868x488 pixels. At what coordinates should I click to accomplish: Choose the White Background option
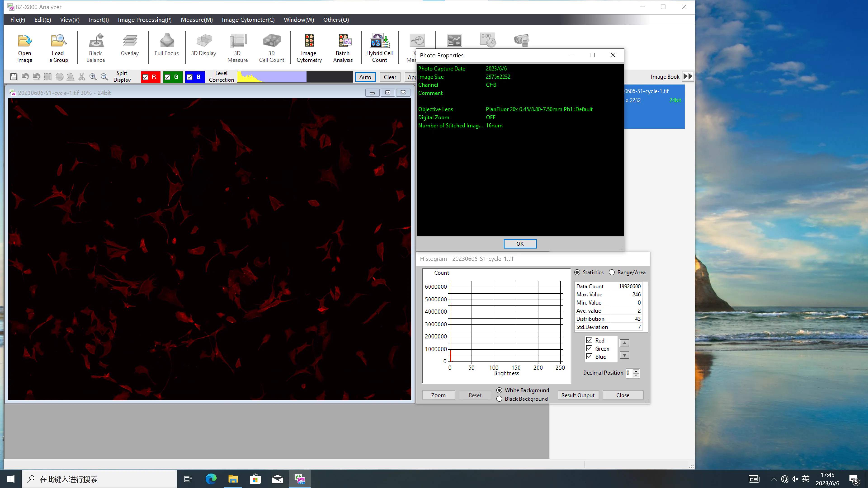(499, 390)
